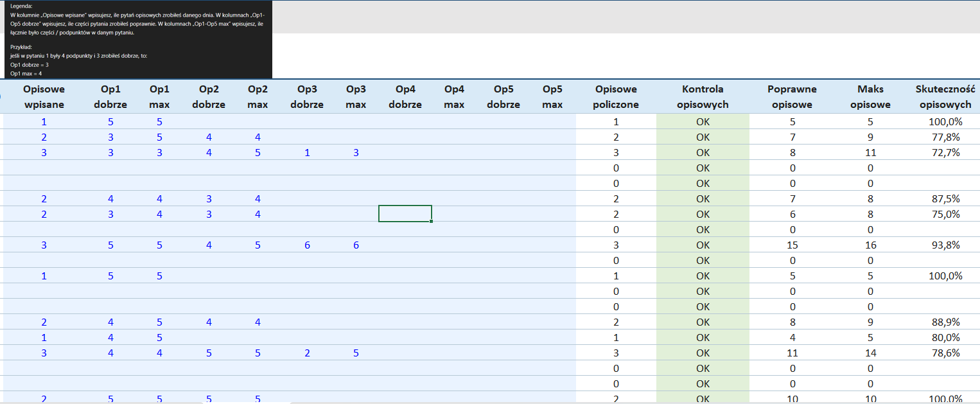Screen dimensions: 980x404
Task: Select Op1 dobrze value 3 in the 75,0% row
Action: click(110, 214)
